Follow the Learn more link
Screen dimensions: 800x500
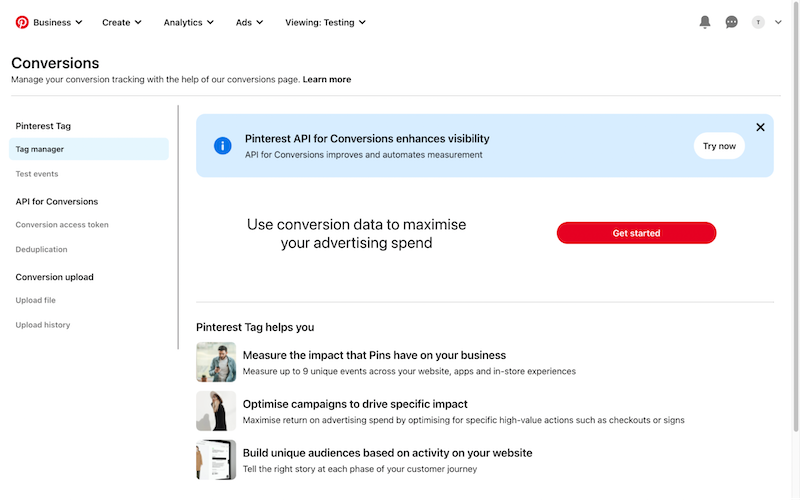[327, 80]
